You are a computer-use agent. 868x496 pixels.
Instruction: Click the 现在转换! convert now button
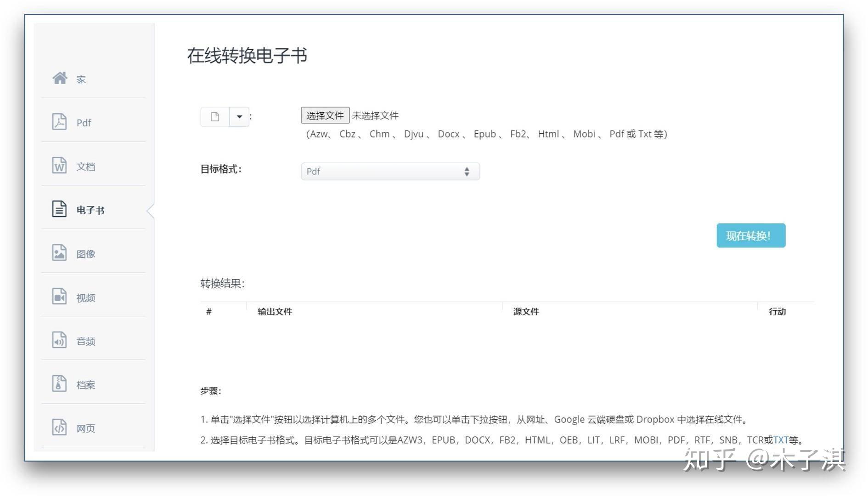pos(751,235)
